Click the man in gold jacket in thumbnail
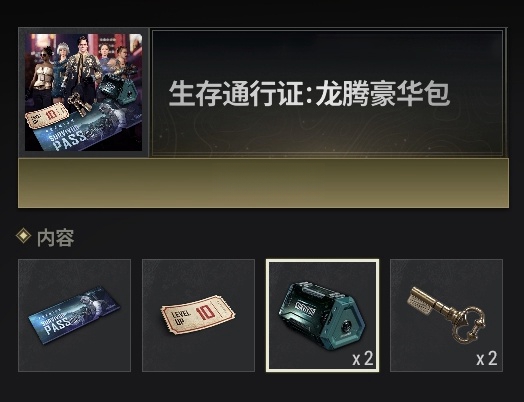The image size is (524, 402). [x=83, y=69]
